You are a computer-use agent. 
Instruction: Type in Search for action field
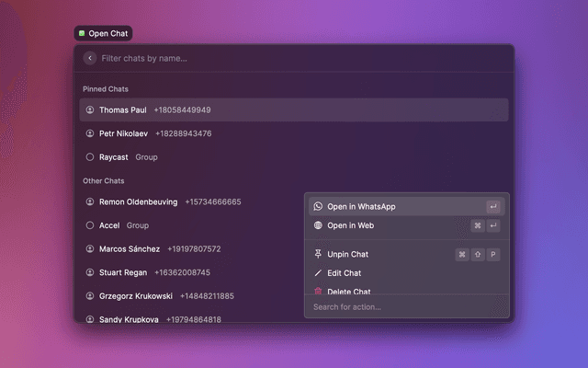coord(404,307)
